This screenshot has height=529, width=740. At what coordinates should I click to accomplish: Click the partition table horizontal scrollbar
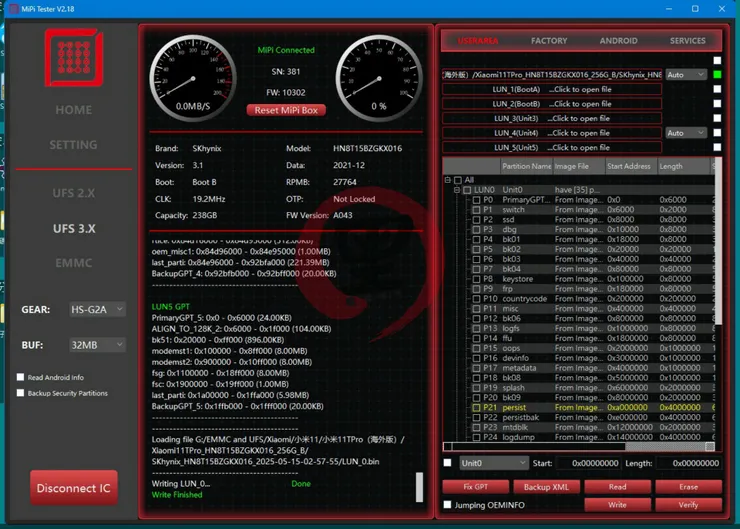(579, 446)
